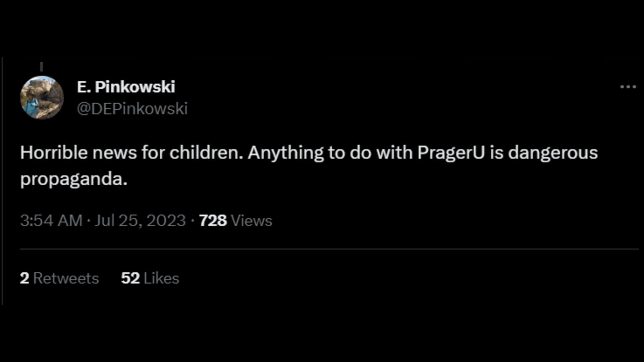The image size is (644, 362).
Task: Click the retweet count number 2
Action: (x=24, y=278)
